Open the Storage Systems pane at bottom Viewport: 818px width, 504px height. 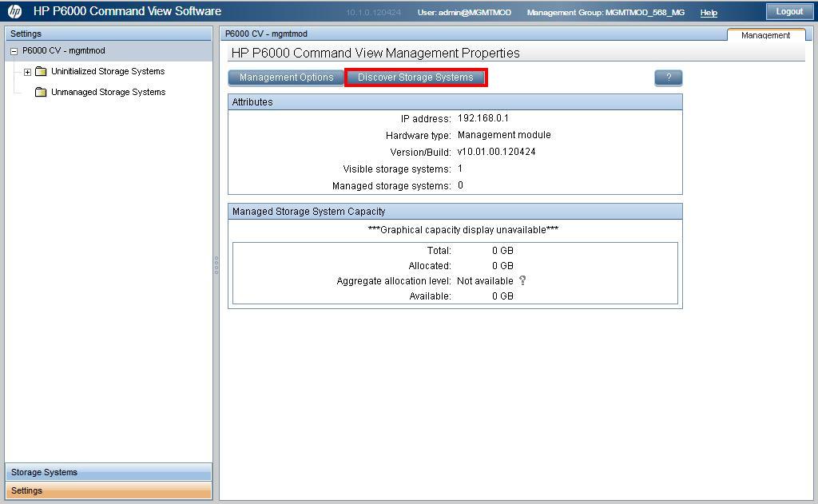pos(109,472)
